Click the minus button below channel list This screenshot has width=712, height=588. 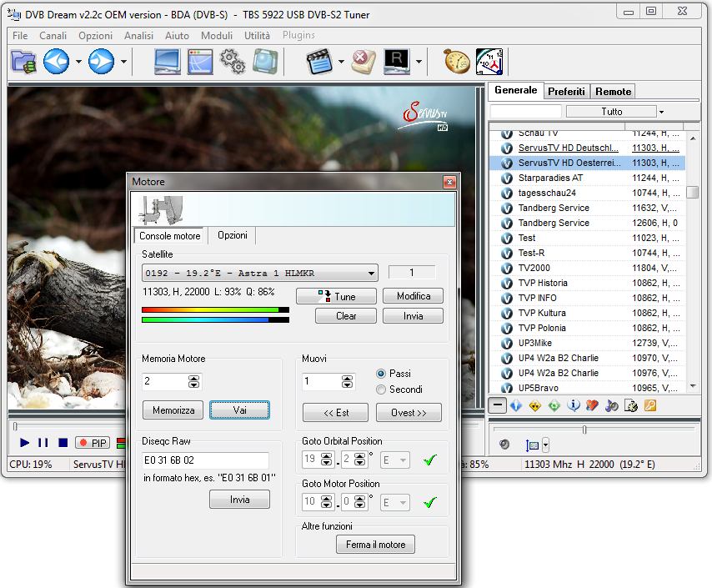coord(498,405)
